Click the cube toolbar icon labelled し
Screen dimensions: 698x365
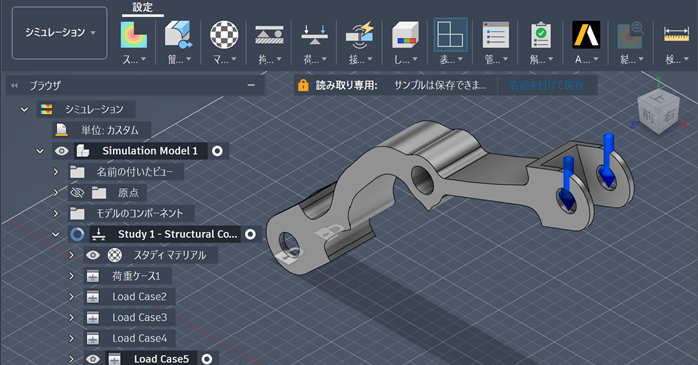click(x=405, y=35)
